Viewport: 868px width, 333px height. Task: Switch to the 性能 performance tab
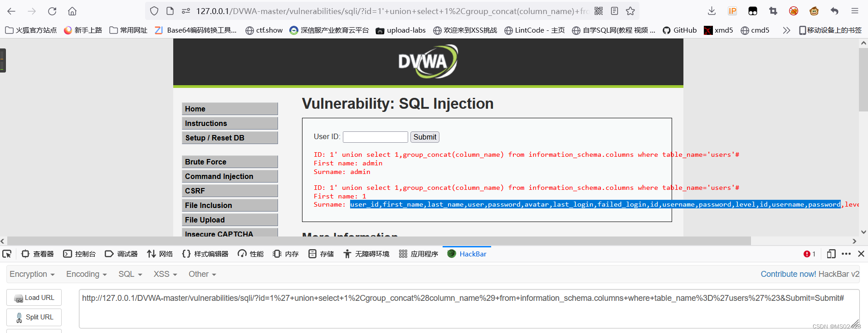point(250,254)
